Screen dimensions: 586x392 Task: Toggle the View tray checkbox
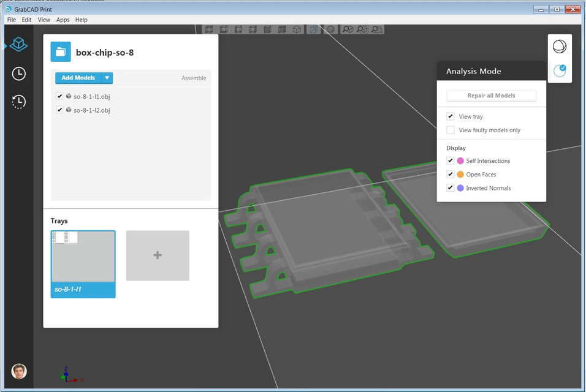click(450, 116)
